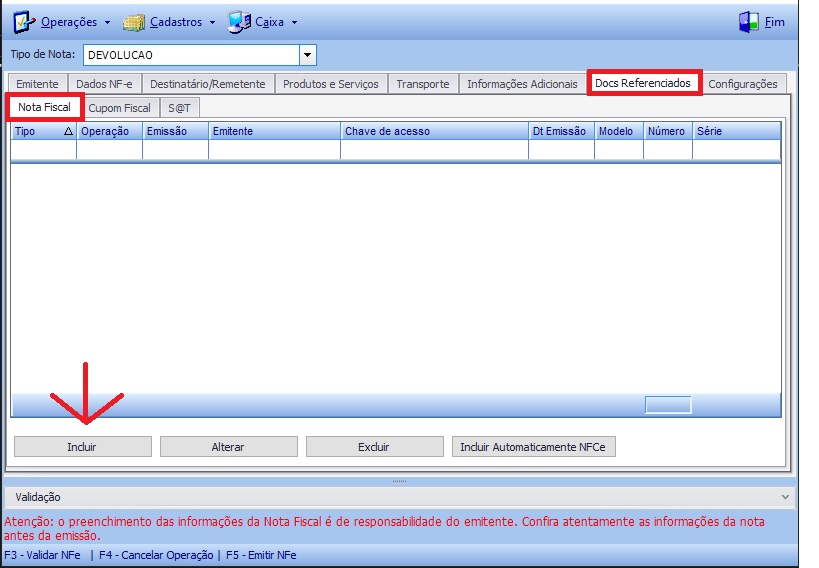The width and height of the screenshot is (819, 568).
Task: Open the Cadastros menu
Action: click(x=176, y=22)
